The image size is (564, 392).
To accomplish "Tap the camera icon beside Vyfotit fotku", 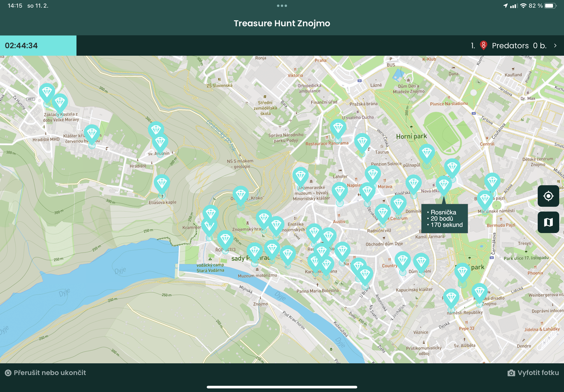I will (x=511, y=373).
